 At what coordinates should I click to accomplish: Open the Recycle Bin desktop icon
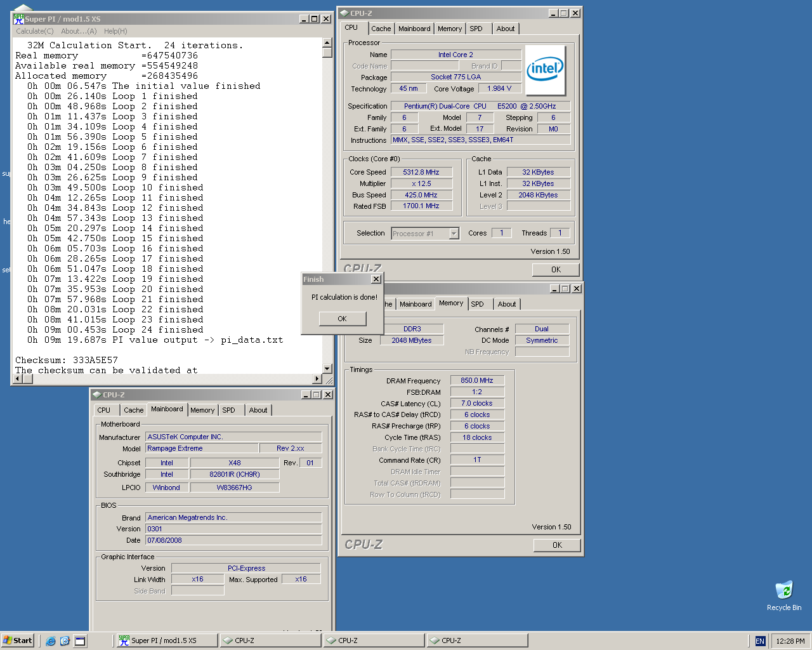784,595
